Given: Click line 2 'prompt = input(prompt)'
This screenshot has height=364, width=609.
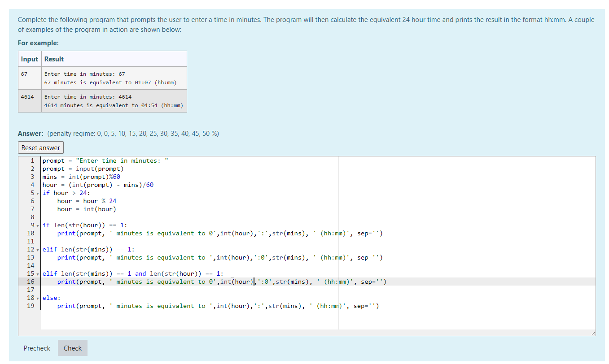Looking at the screenshot, I should pyautogui.click(x=83, y=169).
